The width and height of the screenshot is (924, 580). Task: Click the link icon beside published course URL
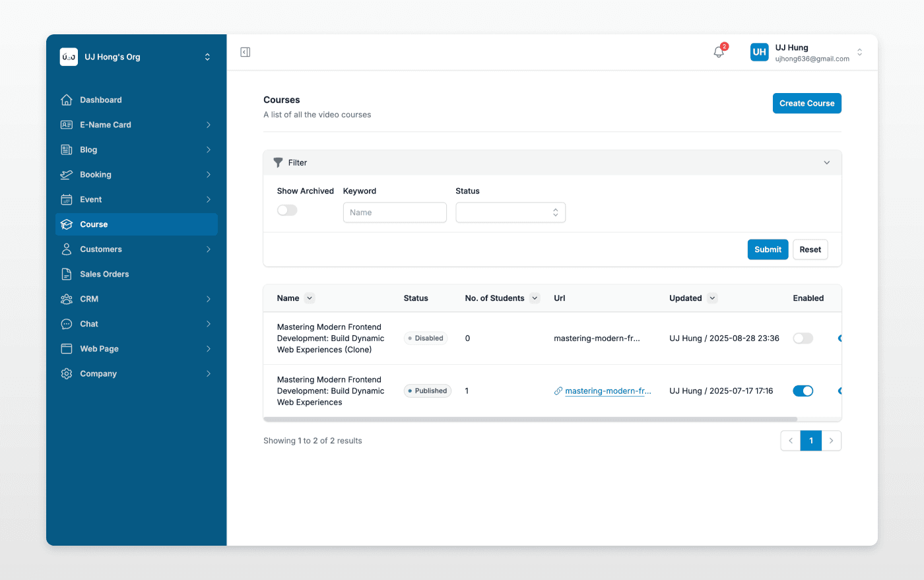pos(558,391)
